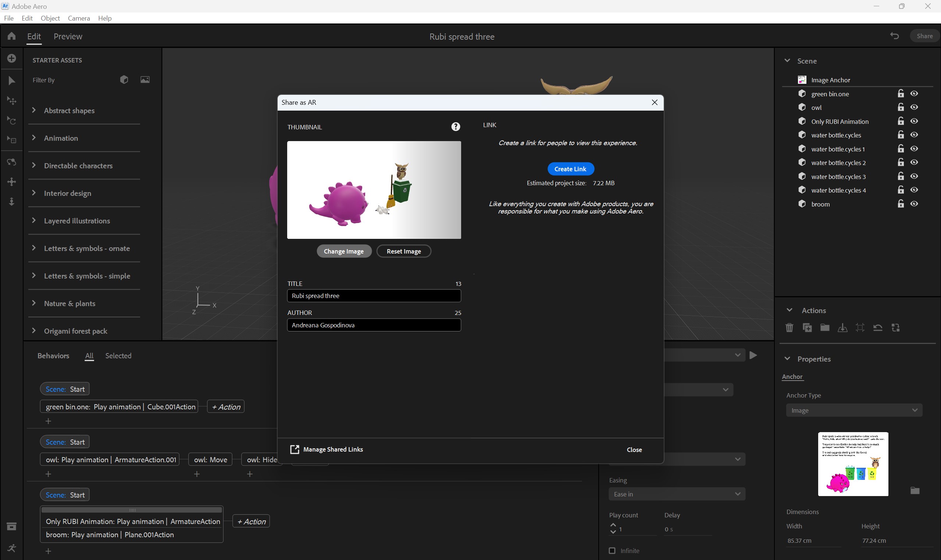Click the Change Image button
The width and height of the screenshot is (941, 560).
[343, 251]
